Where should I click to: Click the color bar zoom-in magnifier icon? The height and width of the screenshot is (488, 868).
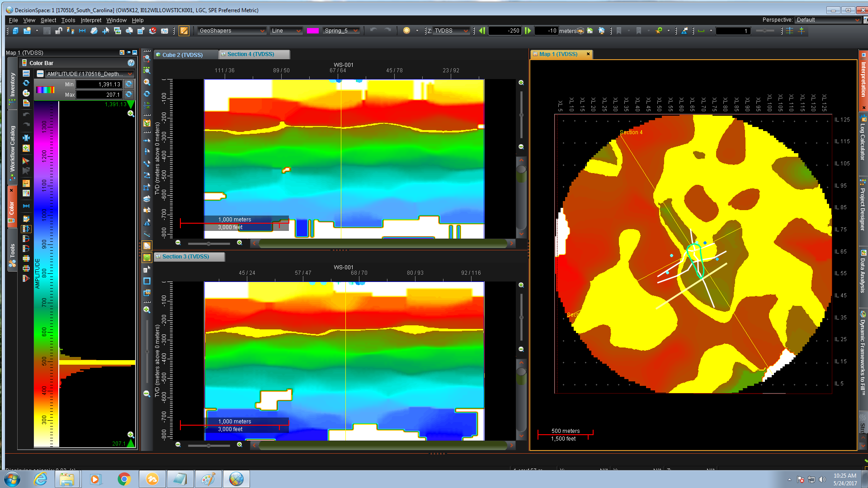pos(26,148)
